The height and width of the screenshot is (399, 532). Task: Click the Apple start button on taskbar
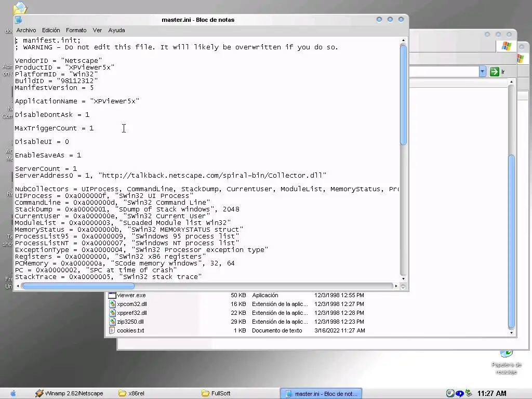[x=13, y=393]
